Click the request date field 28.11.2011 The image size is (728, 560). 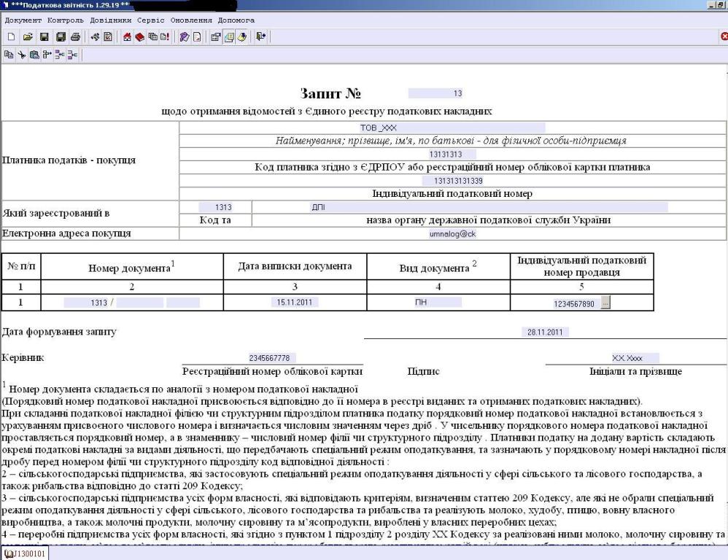click(544, 332)
